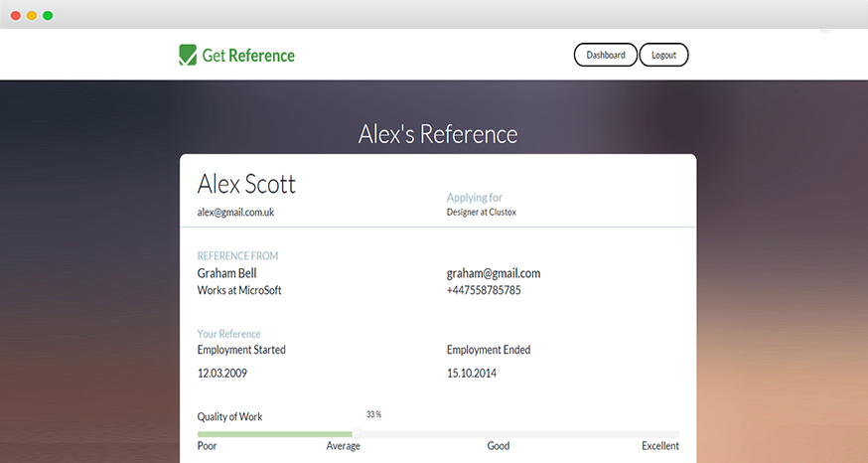Click the graham@gmail.com email address

(x=494, y=273)
